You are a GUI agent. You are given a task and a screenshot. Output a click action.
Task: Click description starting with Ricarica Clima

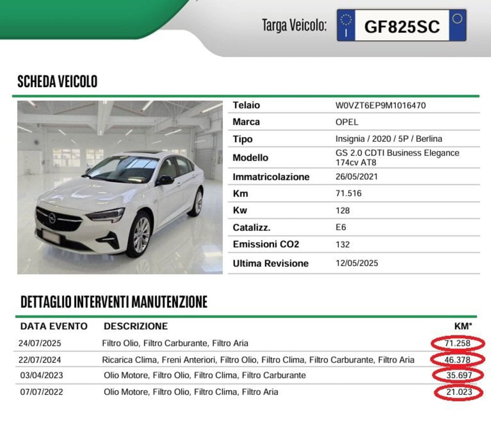(x=258, y=360)
